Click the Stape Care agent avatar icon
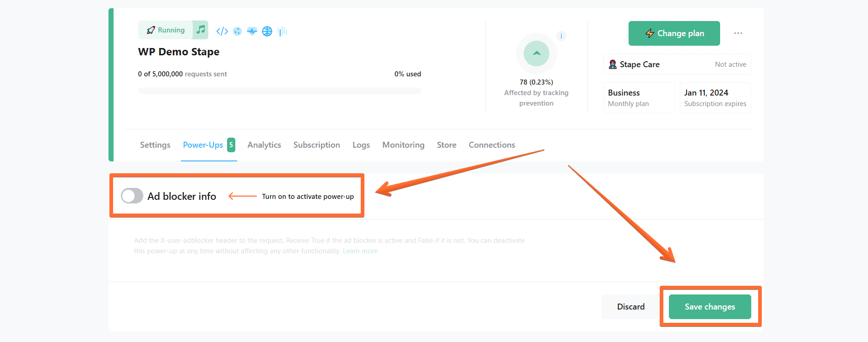Image resolution: width=868 pixels, height=342 pixels. pyautogui.click(x=613, y=64)
